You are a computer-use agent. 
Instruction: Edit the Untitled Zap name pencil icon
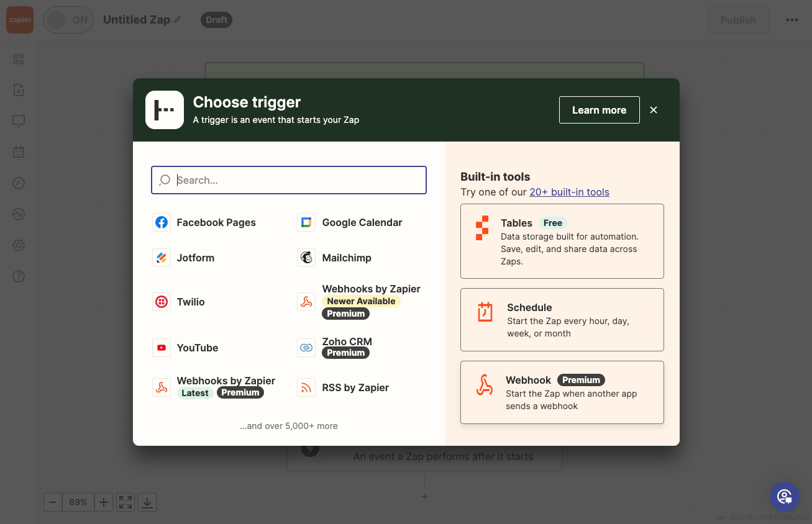(x=178, y=19)
